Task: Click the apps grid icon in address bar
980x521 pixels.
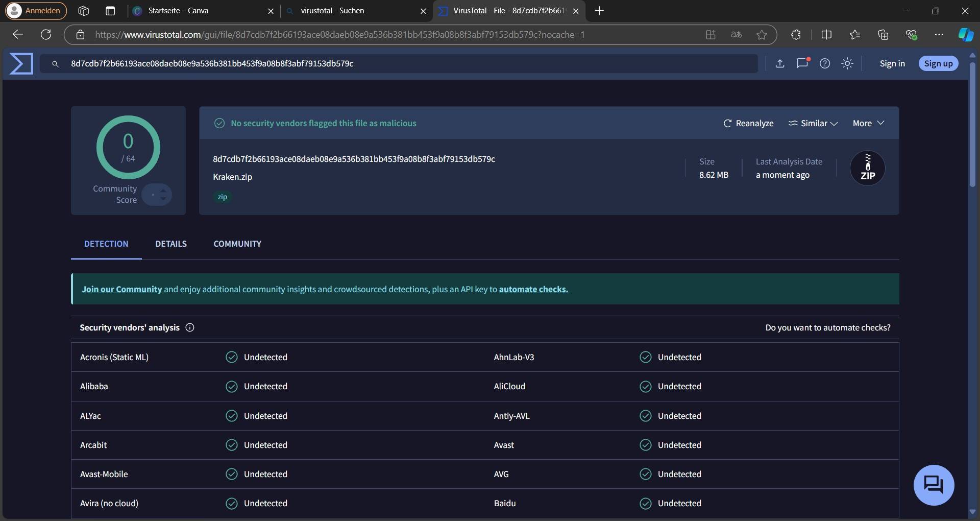Action: pos(710,35)
